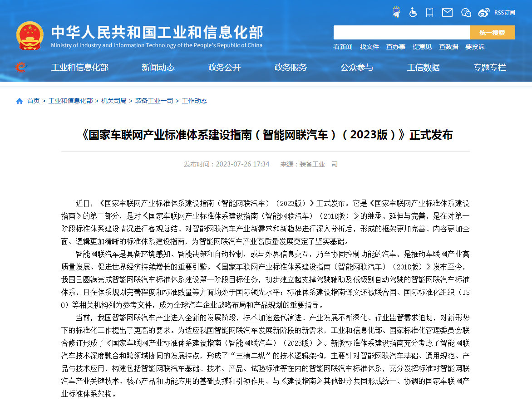The width and height of the screenshot is (532, 401).
Task: Click the red swirl icon beside the navigation
Action: tap(20, 67)
